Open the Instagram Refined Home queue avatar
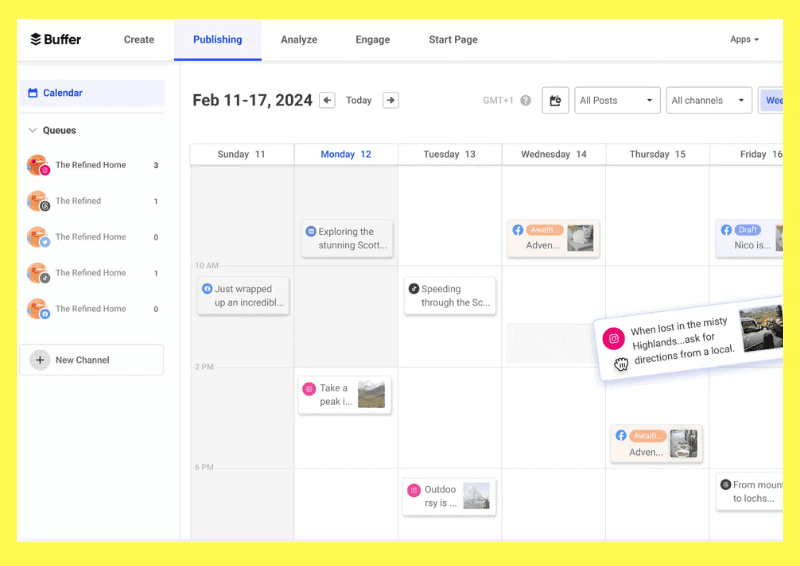This screenshot has width=800, height=566. tap(38, 165)
